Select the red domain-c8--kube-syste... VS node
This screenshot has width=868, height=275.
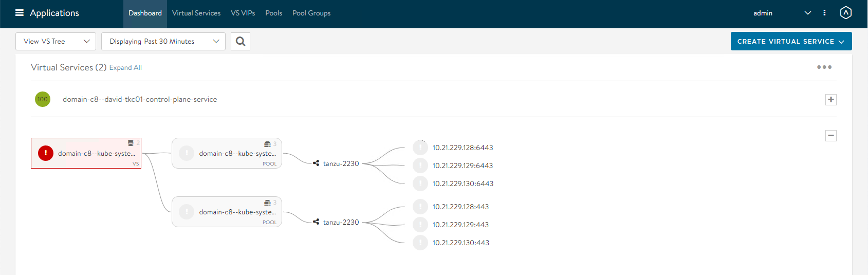[x=86, y=153]
